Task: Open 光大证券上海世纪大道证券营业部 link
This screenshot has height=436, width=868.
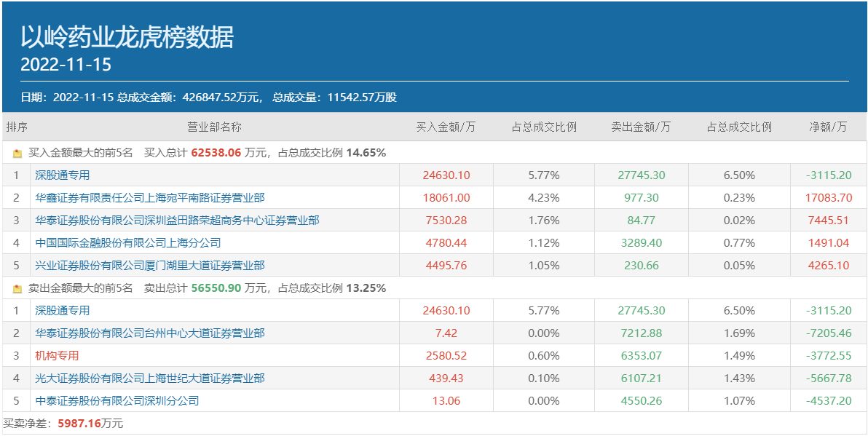Action: point(149,378)
